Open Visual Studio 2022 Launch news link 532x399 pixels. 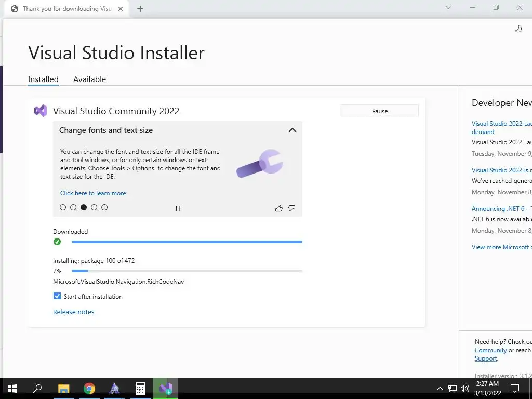(502, 128)
